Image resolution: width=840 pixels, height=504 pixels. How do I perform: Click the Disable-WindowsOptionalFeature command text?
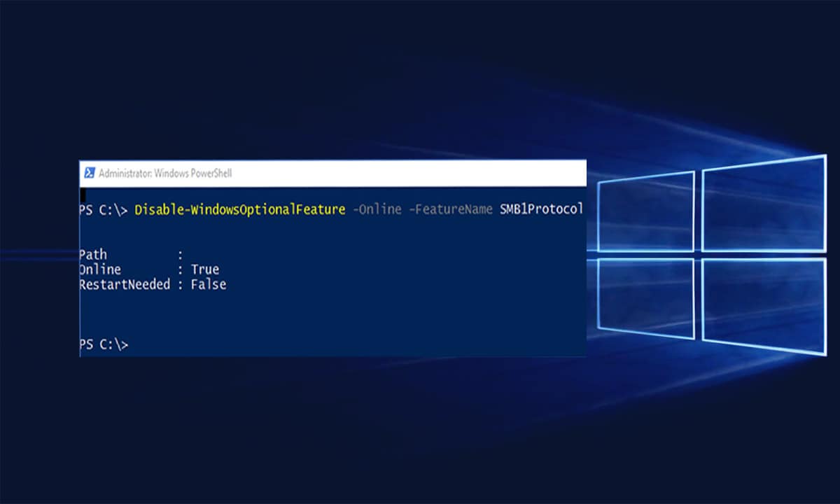point(240,209)
